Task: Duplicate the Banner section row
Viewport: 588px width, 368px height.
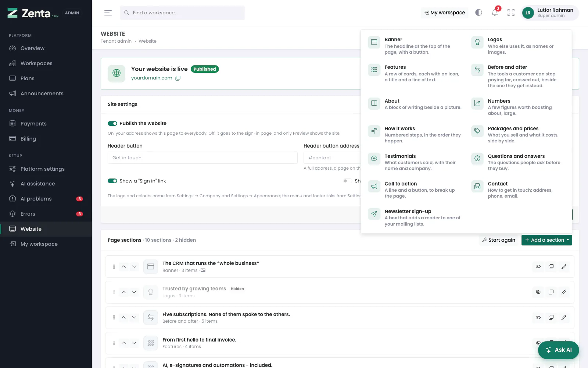Action: tap(551, 267)
